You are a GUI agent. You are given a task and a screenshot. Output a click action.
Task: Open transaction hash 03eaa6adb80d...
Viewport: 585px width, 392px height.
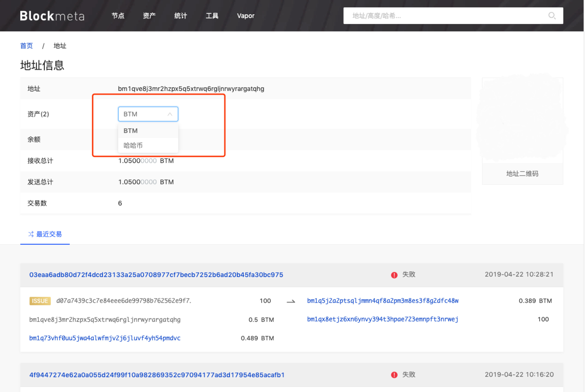[156, 275]
